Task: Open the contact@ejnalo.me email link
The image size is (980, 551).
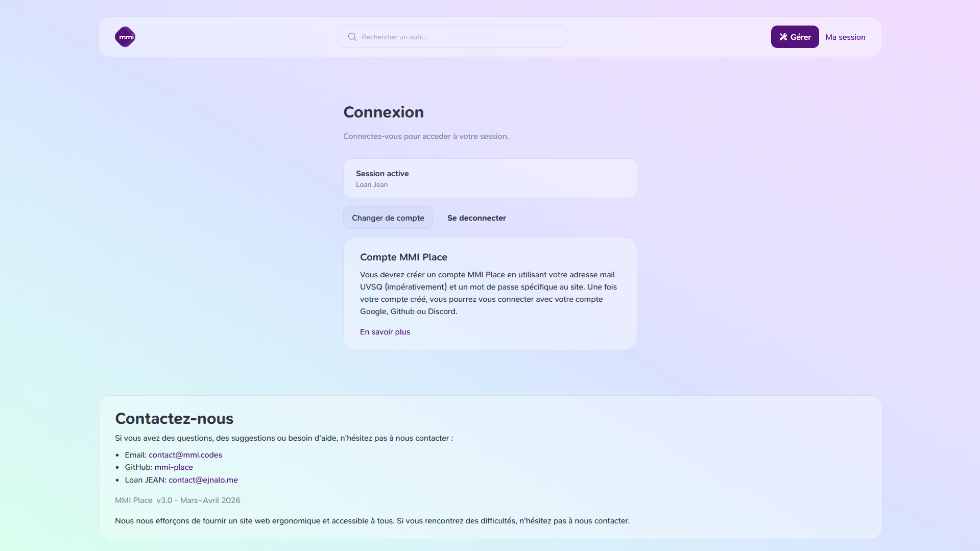Action: (203, 480)
